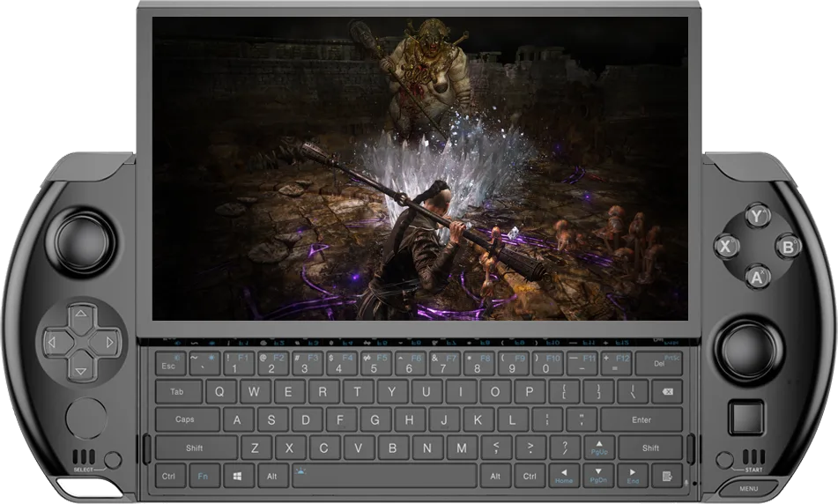Tap the 4 F4 number key

point(341,364)
